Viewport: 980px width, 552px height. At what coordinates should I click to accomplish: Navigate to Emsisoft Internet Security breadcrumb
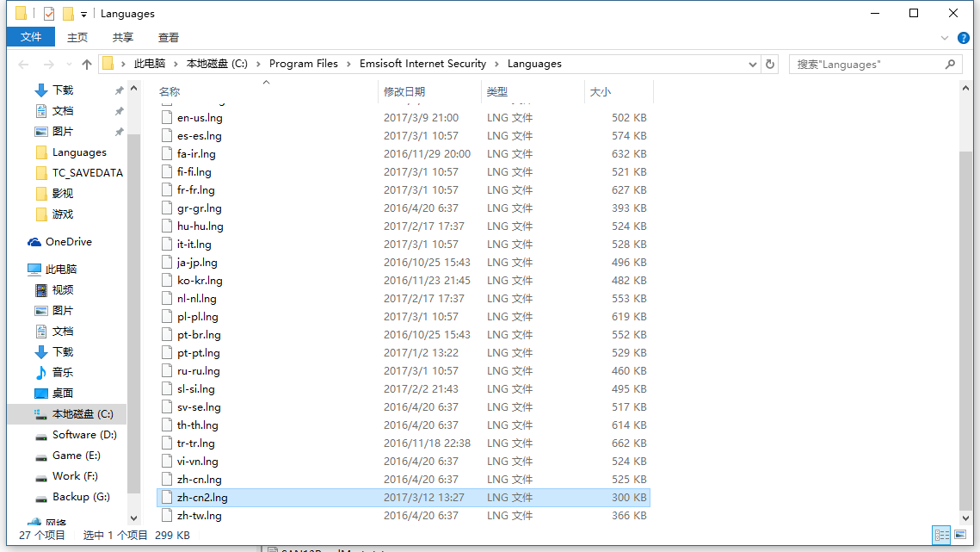(422, 64)
